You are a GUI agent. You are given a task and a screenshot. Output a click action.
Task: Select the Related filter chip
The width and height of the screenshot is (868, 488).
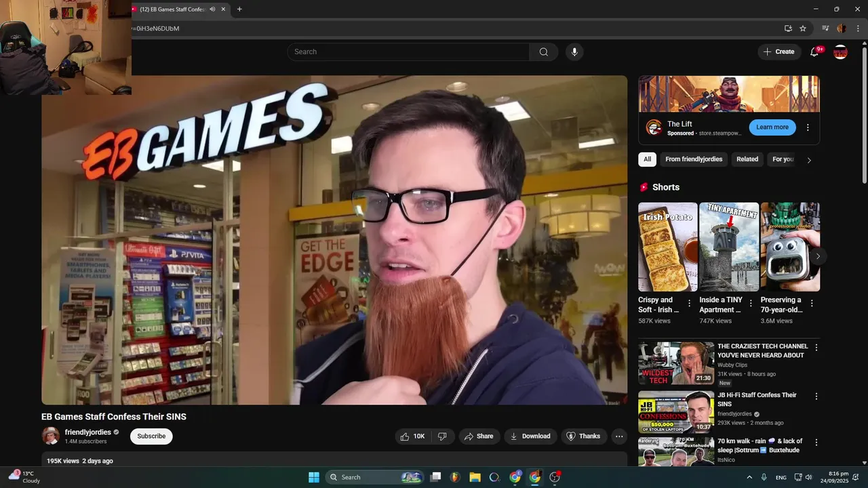click(x=747, y=159)
